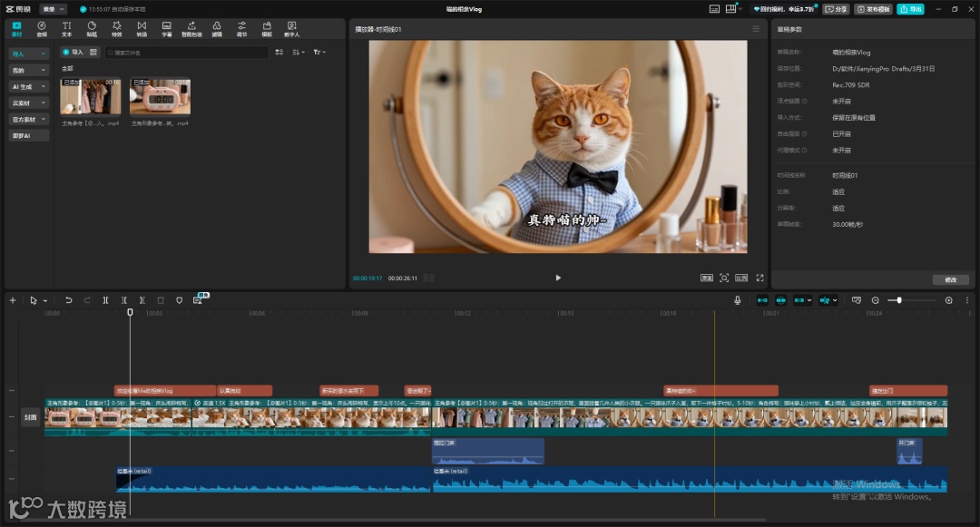Click the timeline zoom slider handle
This screenshot has width=980, height=527.
898,300
